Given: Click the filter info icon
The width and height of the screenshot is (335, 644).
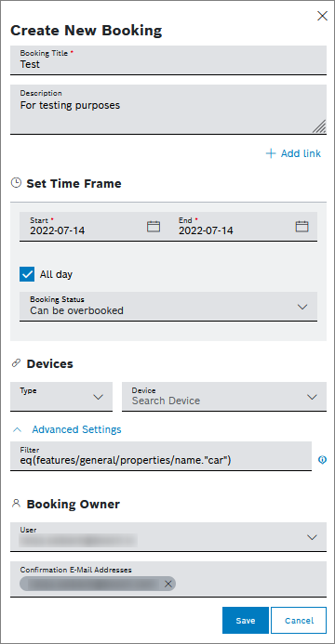Looking at the screenshot, I should point(323,460).
